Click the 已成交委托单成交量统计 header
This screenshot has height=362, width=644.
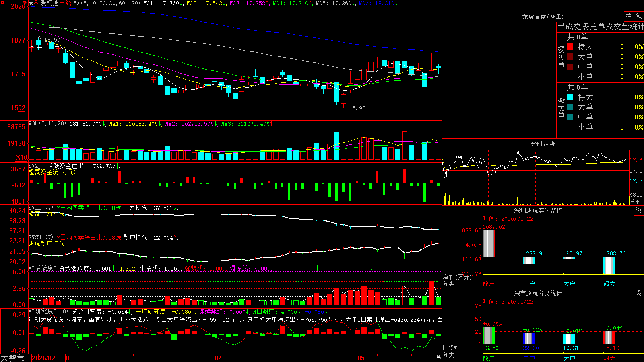point(601,27)
